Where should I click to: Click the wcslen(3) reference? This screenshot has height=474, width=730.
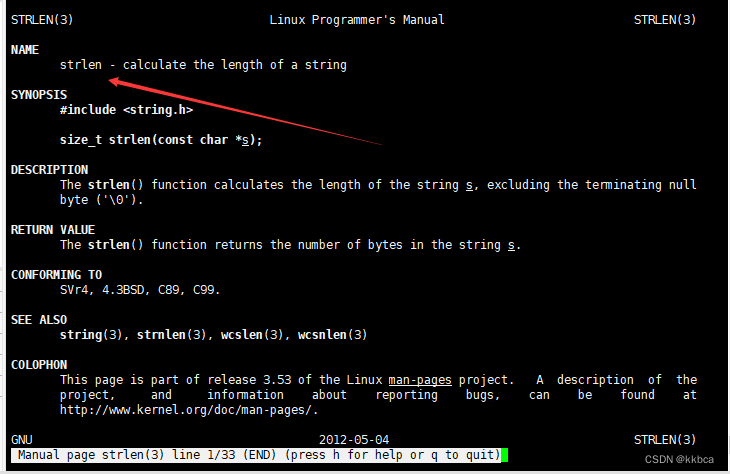pos(252,335)
